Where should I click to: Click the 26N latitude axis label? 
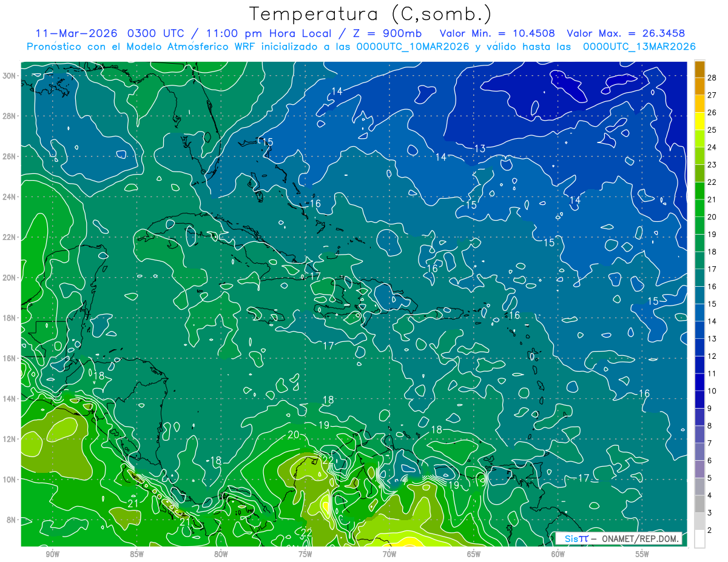pyautogui.click(x=10, y=156)
